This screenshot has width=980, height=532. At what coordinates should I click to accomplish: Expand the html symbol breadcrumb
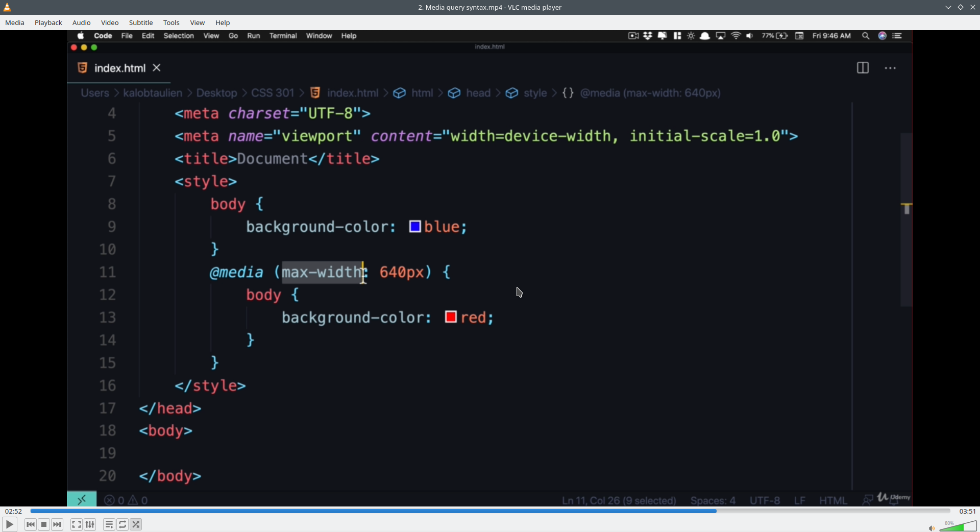pyautogui.click(x=422, y=93)
